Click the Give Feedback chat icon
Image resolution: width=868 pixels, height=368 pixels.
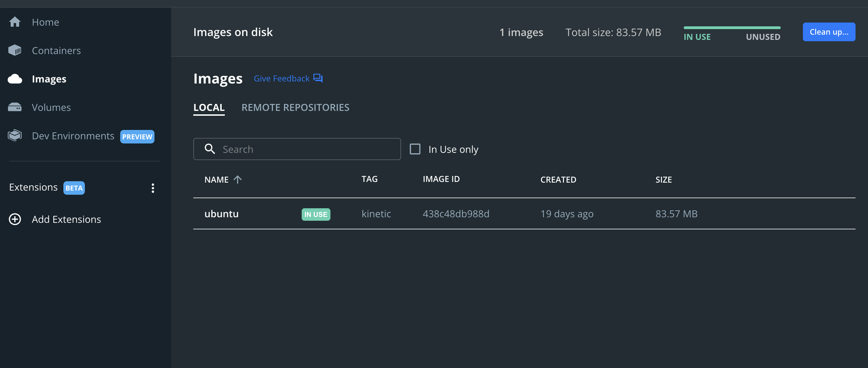318,78
